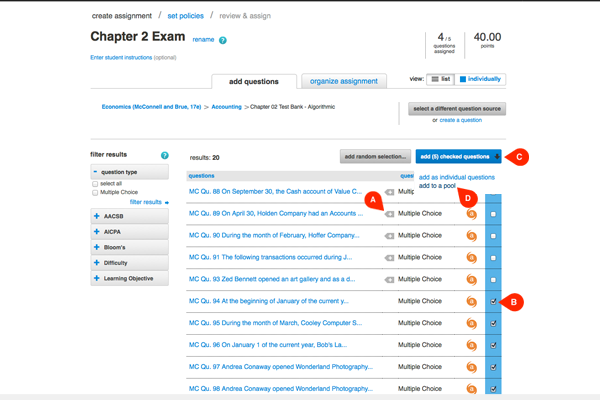
Task: Click the help icon beside filter results
Action: pyautogui.click(x=165, y=156)
